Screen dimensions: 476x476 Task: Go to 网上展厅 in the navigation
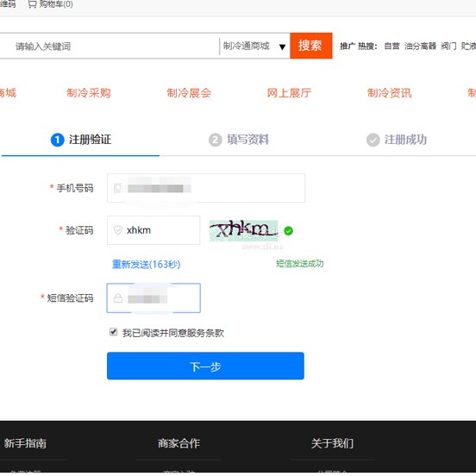click(289, 93)
